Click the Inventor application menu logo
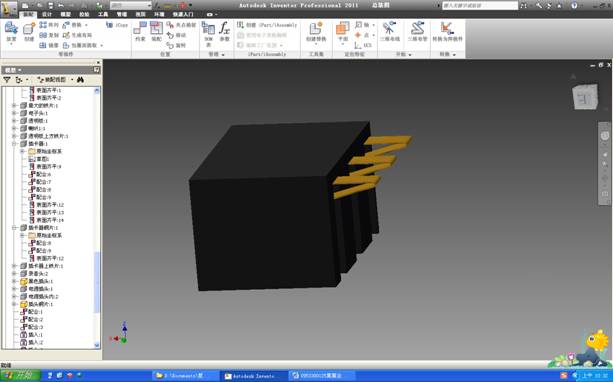Image resolution: width=613 pixels, height=382 pixels. 9,9
